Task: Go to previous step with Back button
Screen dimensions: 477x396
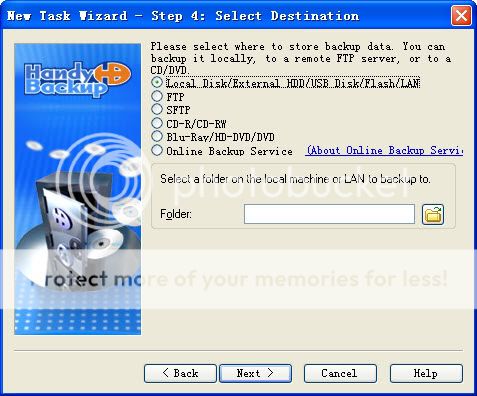Action: 180,373
